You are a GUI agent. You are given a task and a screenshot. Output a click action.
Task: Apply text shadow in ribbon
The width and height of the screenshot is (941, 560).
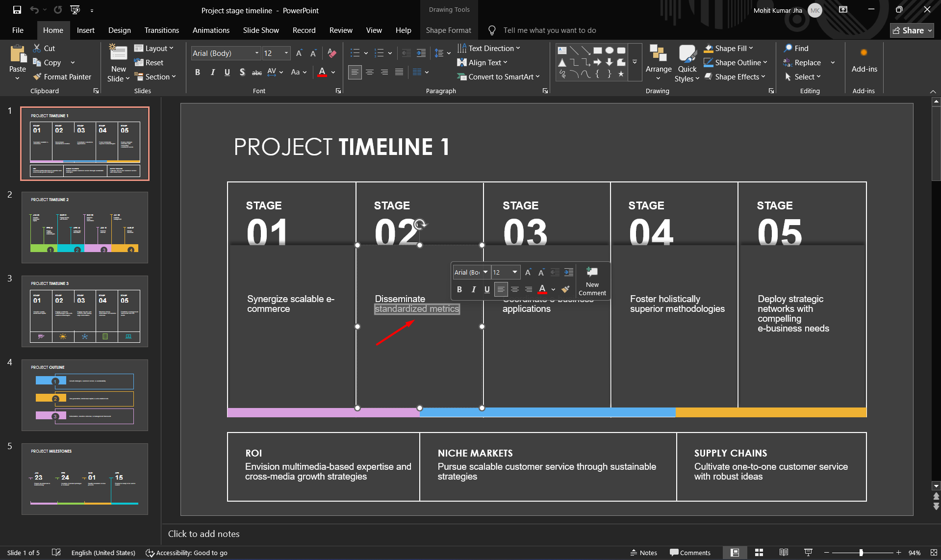pyautogui.click(x=242, y=72)
